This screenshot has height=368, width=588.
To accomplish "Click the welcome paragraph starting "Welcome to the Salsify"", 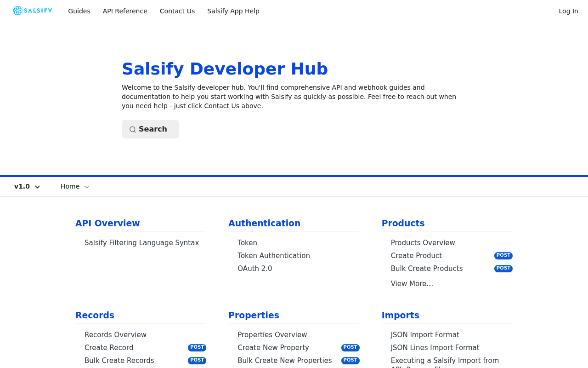I will click(x=289, y=97).
